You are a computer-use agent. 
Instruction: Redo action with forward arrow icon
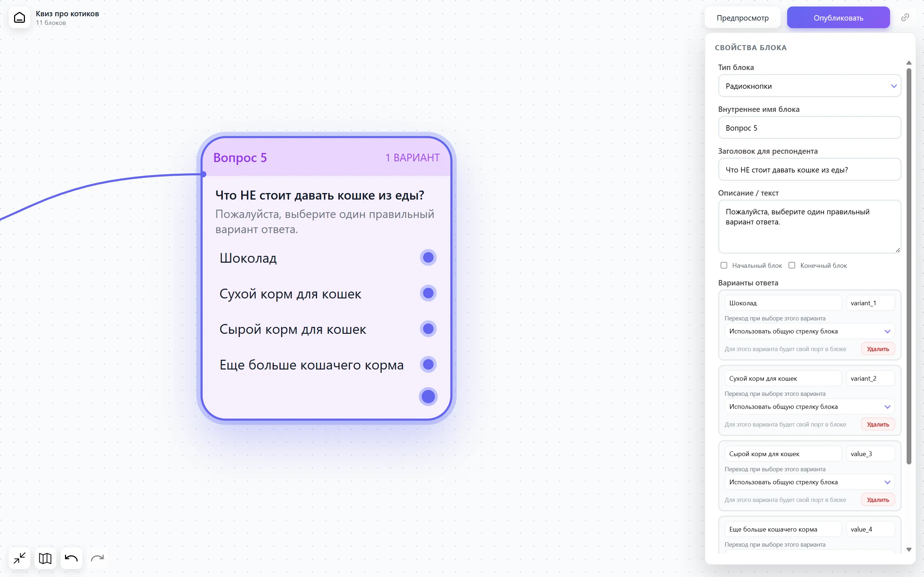tap(97, 558)
